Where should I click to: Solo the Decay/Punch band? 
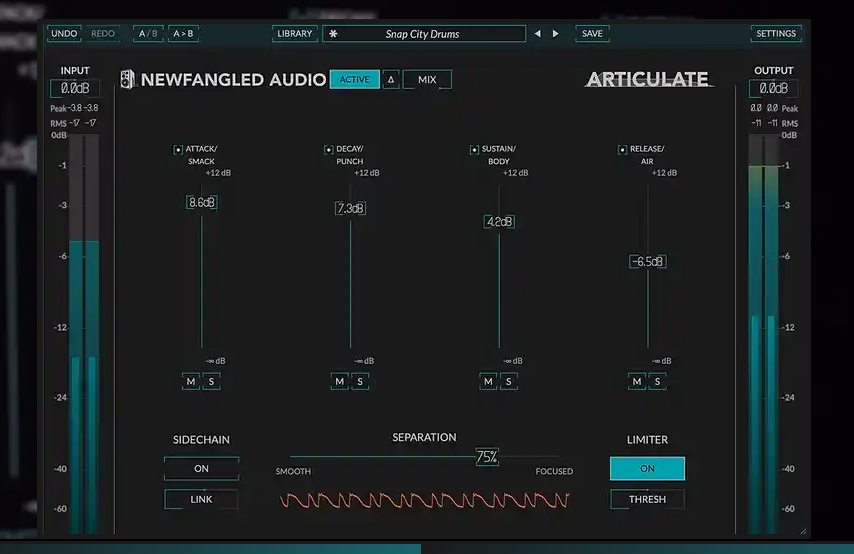pyautogui.click(x=360, y=382)
